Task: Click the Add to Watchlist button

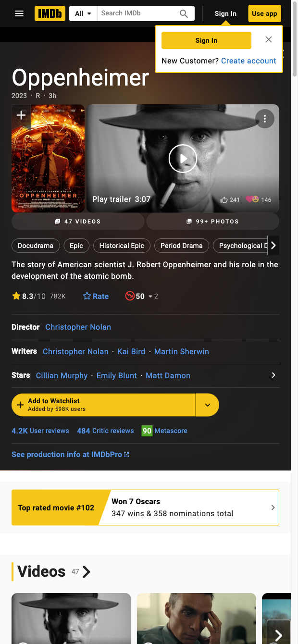Action: 103,405
